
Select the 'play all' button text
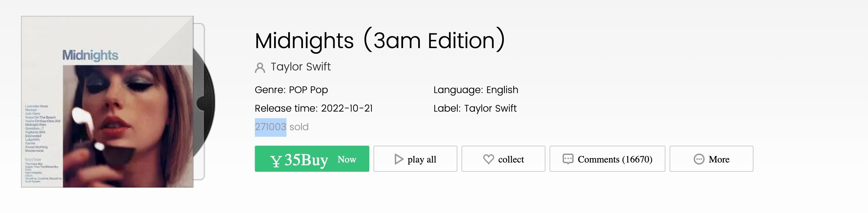[422, 159]
